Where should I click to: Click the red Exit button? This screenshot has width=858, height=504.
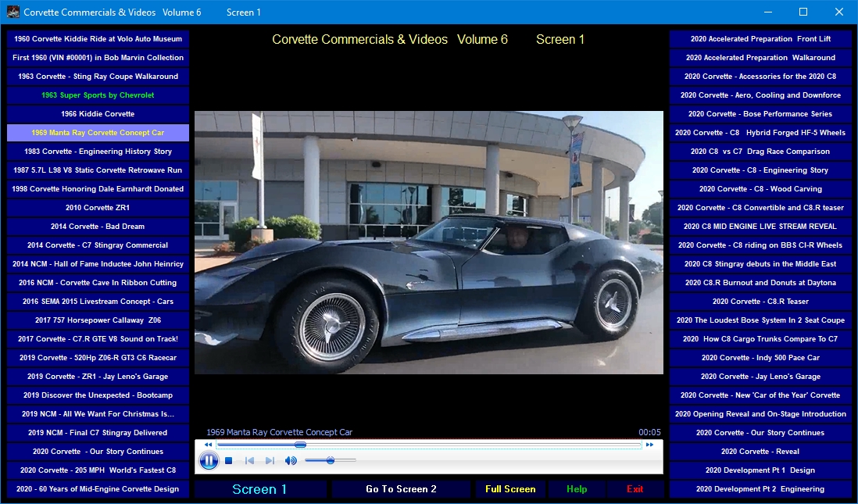coord(635,489)
